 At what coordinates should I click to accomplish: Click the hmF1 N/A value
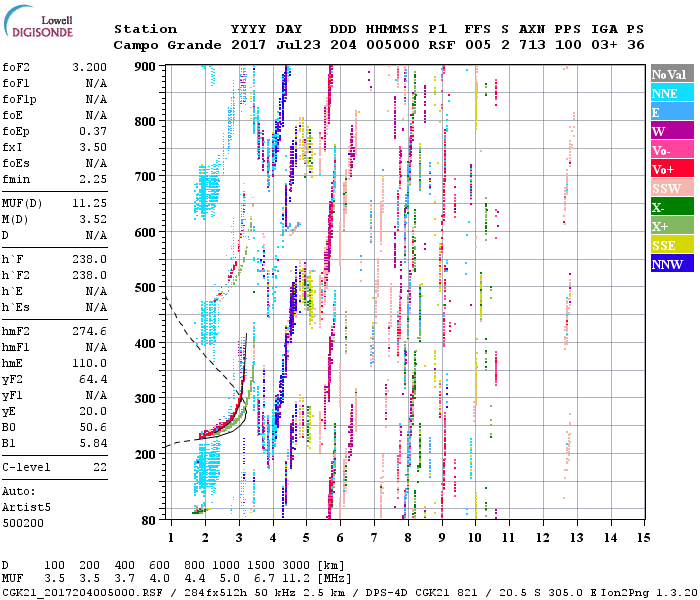pyautogui.click(x=96, y=347)
